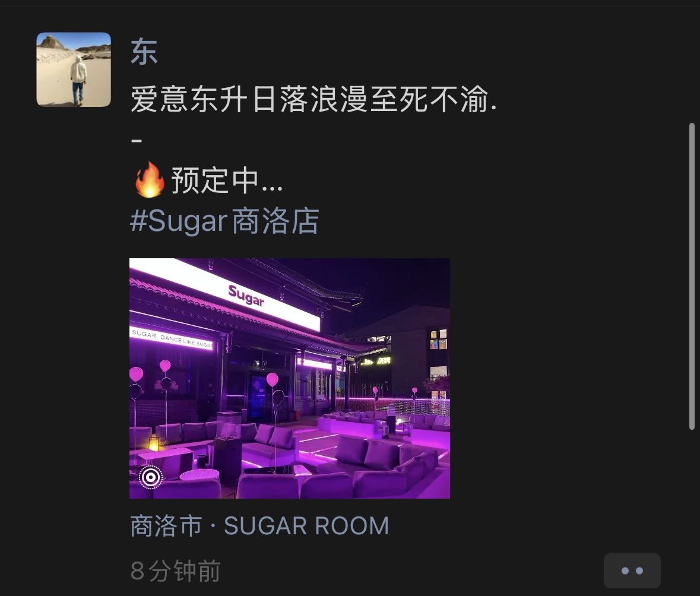The image size is (700, 596).
Task: Click the fire emoji in the post
Action: (150, 180)
